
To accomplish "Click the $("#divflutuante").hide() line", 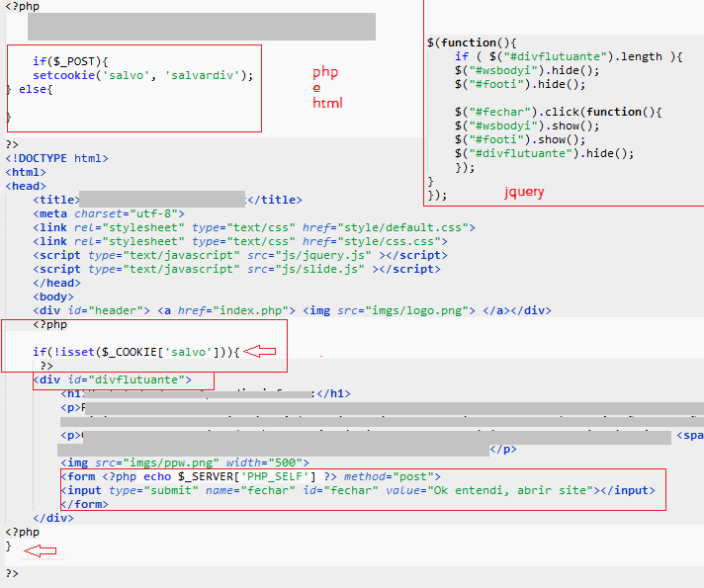I will (x=544, y=153).
